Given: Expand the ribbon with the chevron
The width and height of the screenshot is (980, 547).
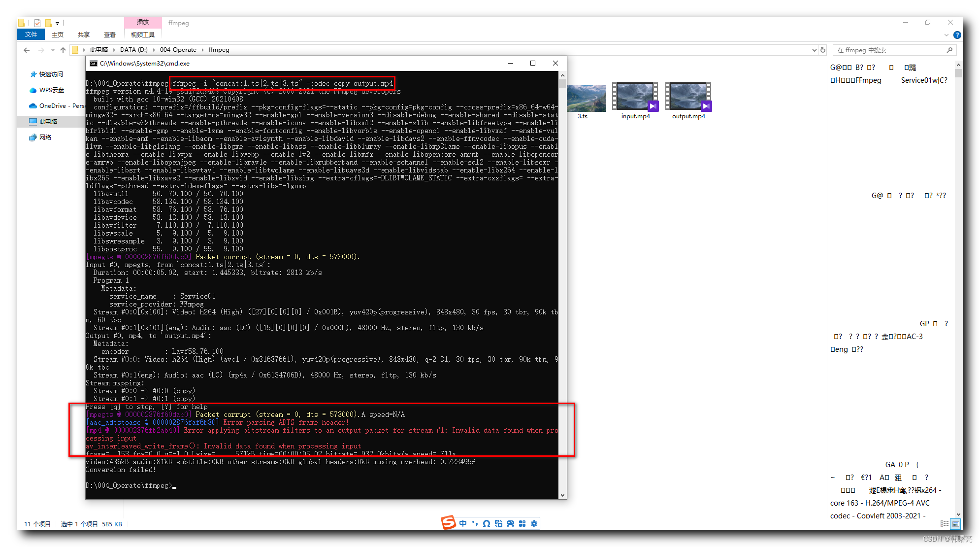Looking at the screenshot, I should click(946, 35).
